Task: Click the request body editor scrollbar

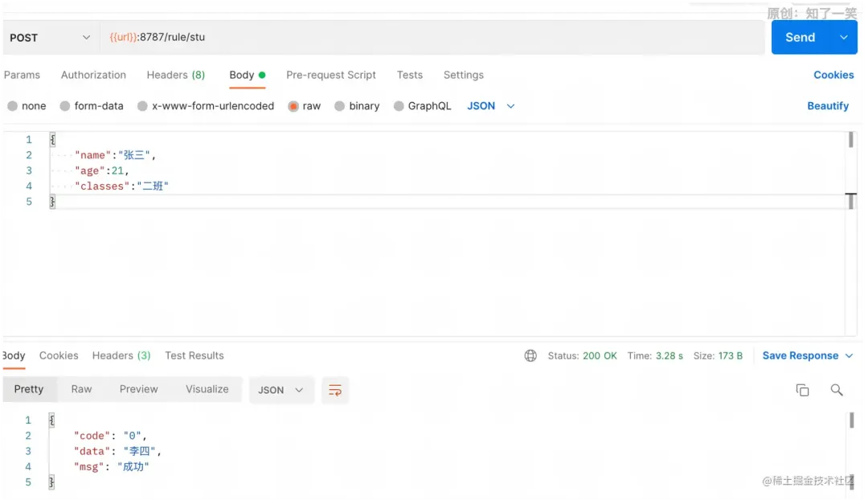Action: (851, 140)
